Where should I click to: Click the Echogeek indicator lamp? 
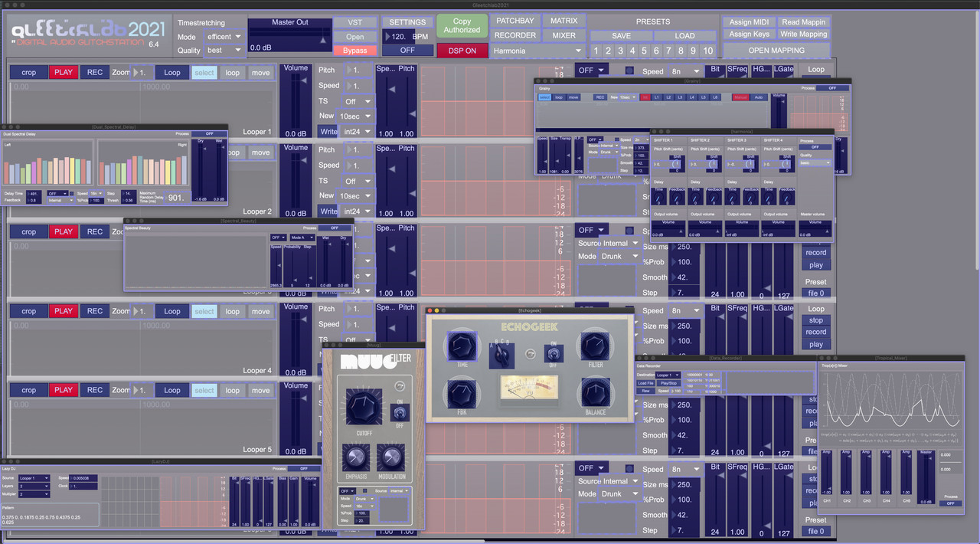(530, 353)
